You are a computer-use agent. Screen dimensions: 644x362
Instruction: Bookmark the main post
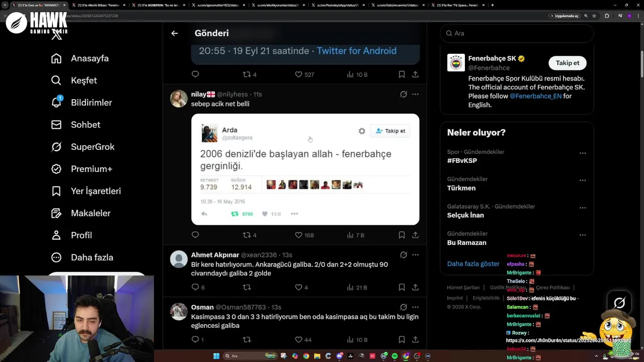tap(401, 74)
